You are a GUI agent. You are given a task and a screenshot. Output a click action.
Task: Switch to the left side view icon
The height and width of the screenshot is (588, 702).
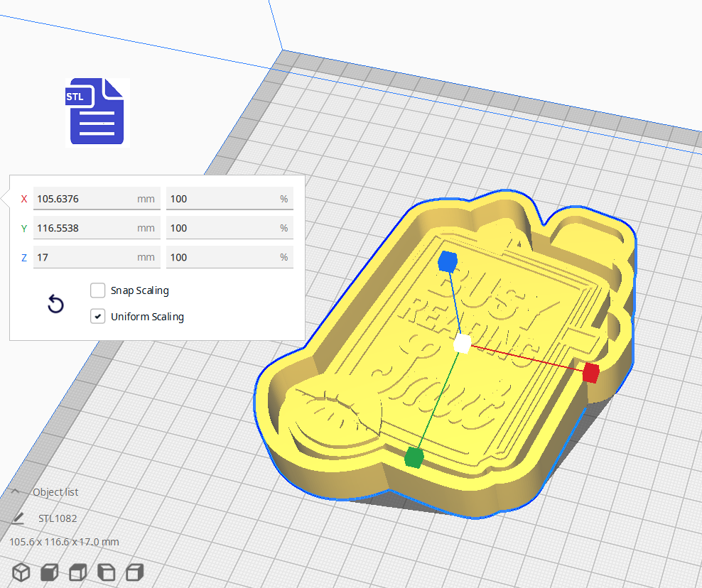click(x=105, y=572)
